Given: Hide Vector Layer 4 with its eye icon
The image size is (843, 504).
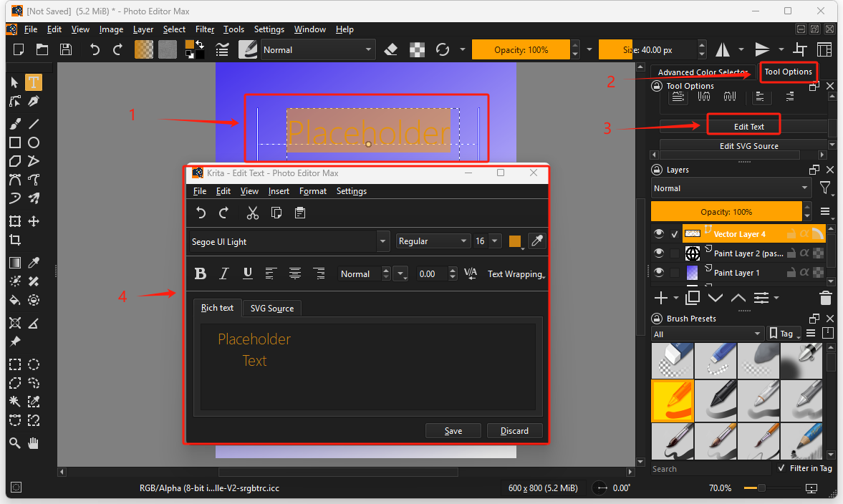Looking at the screenshot, I should (659, 233).
